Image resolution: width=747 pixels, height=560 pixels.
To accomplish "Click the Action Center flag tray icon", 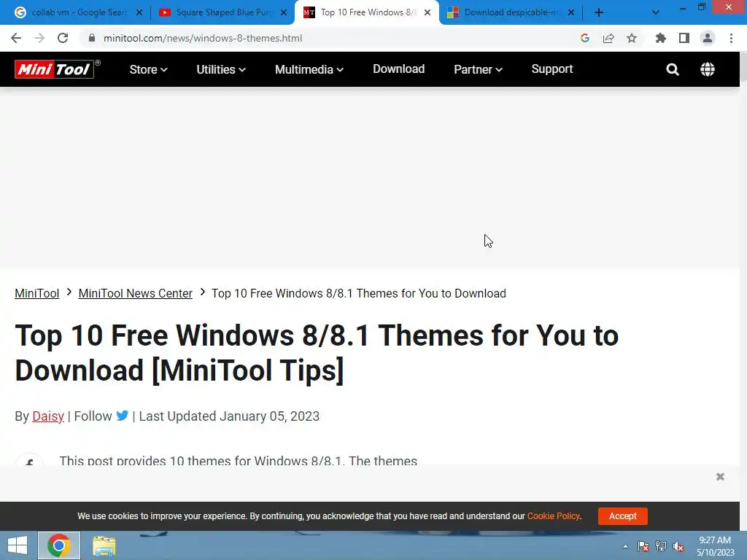I will pos(643,546).
